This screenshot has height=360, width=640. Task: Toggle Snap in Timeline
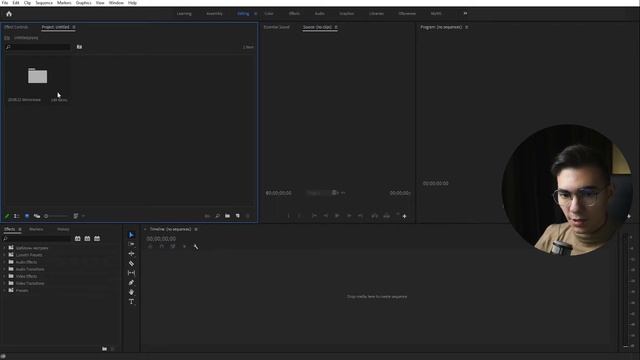click(161, 247)
